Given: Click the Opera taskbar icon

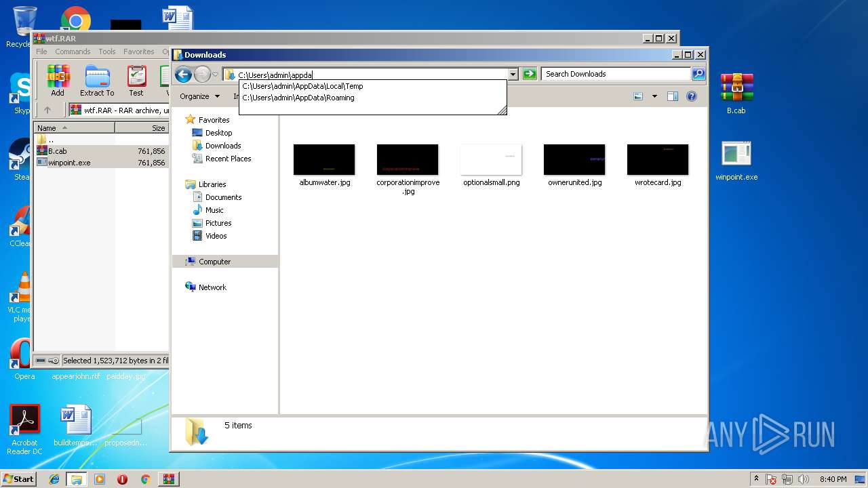Looking at the screenshot, I should click(x=122, y=479).
